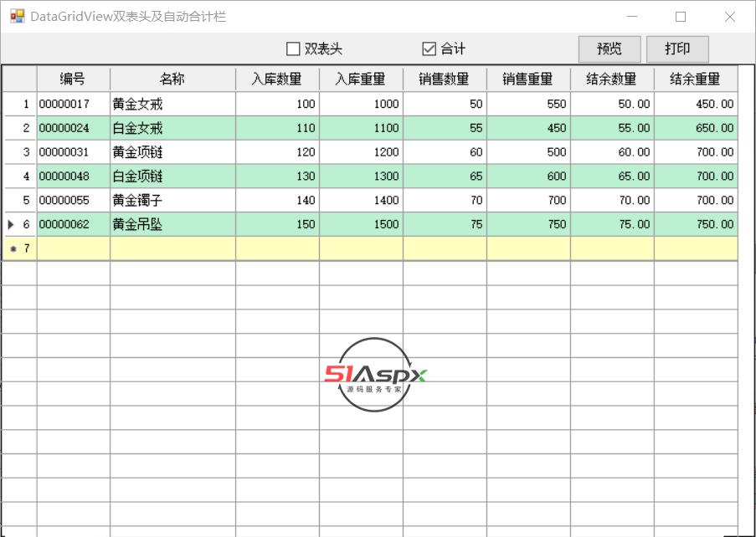Viewport: 756px width, 537px height.
Task: Click the cell 00000031
Action: point(74,152)
